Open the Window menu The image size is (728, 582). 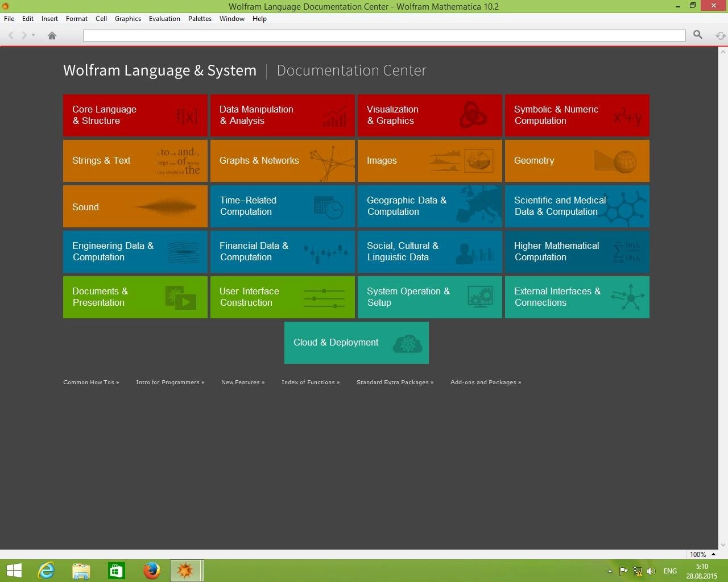pyautogui.click(x=232, y=19)
